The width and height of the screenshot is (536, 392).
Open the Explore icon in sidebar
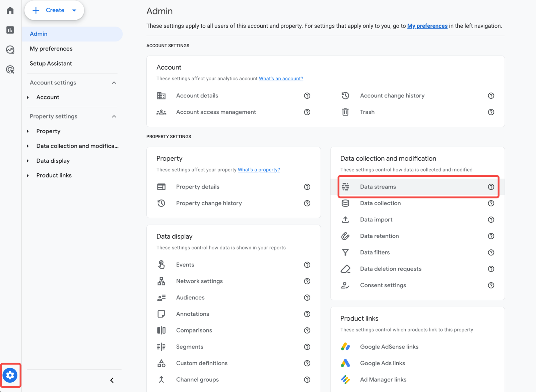[x=10, y=50]
